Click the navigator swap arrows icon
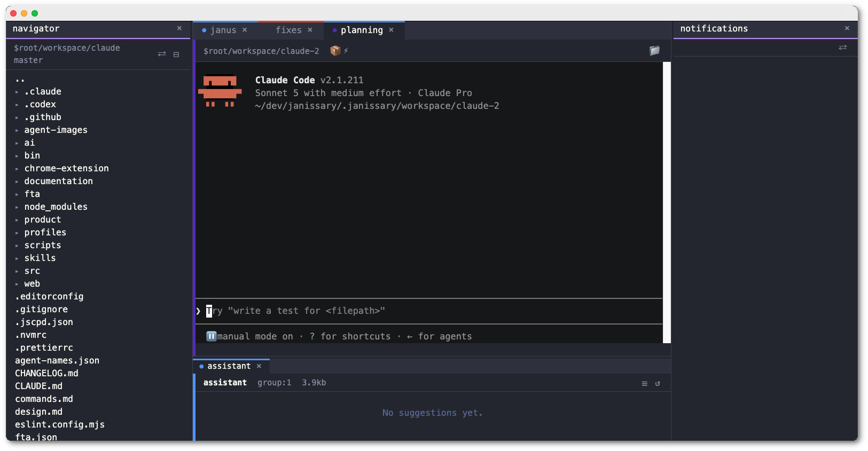 (x=162, y=54)
